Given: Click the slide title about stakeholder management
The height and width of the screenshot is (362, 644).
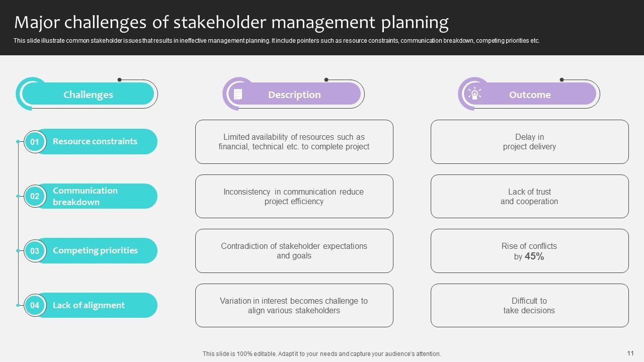Looking at the screenshot, I should (x=231, y=23).
